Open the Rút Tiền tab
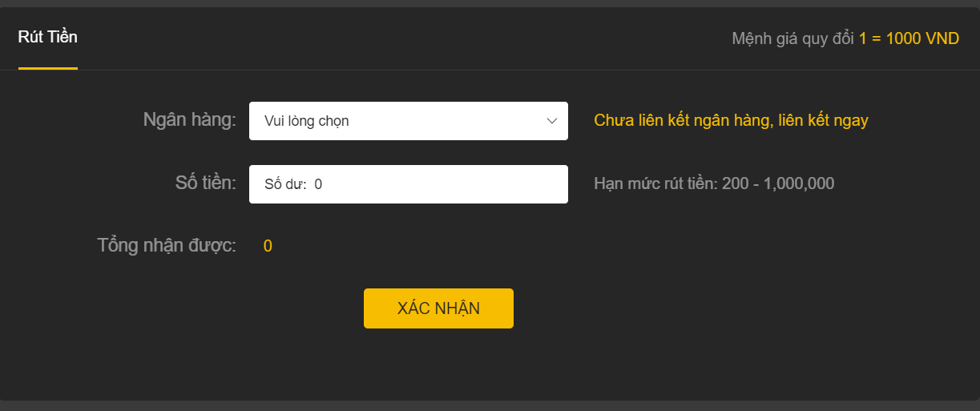Image resolution: width=980 pixels, height=411 pixels. tap(48, 37)
